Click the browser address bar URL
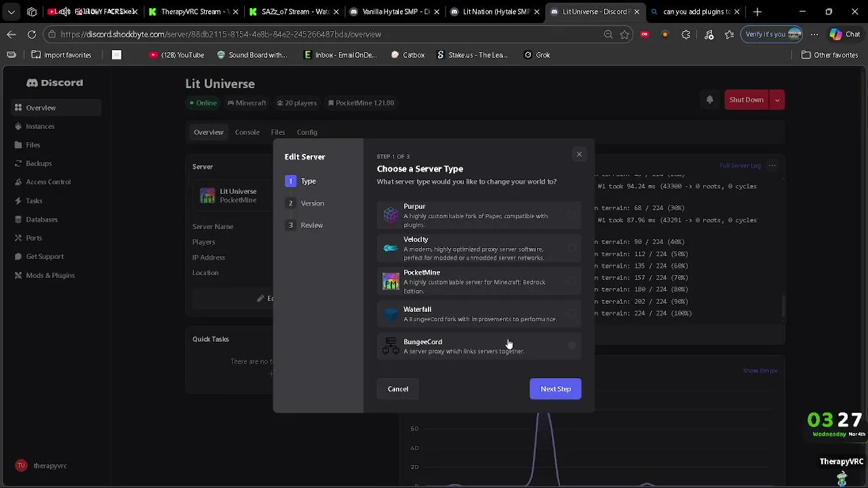The image size is (868, 488). click(x=220, y=34)
